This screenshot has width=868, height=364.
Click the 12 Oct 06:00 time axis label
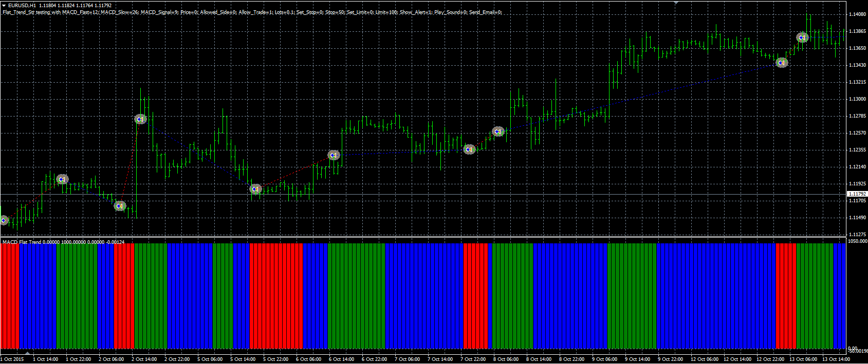click(x=705, y=359)
